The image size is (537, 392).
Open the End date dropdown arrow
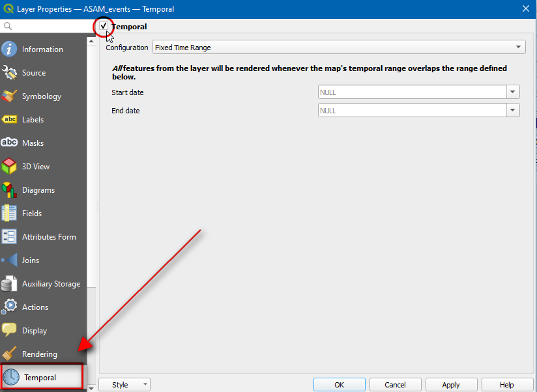[514, 111]
